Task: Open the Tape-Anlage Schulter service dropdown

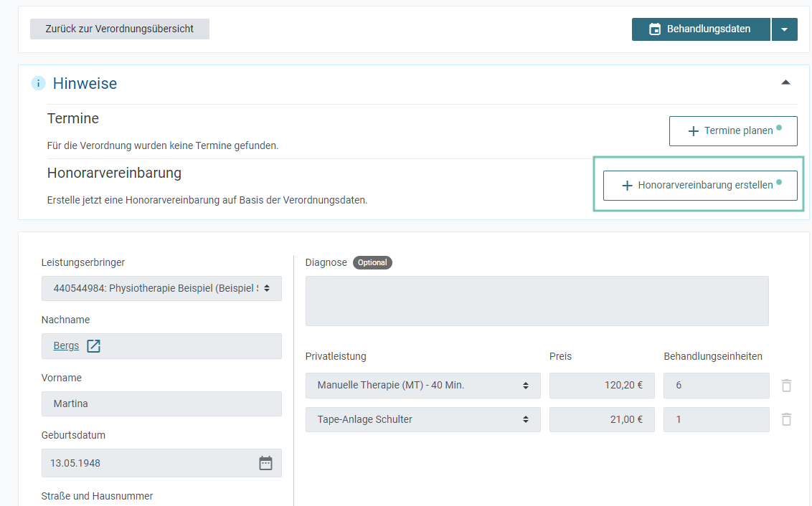Action: pyautogui.click(x=422, y=419)
